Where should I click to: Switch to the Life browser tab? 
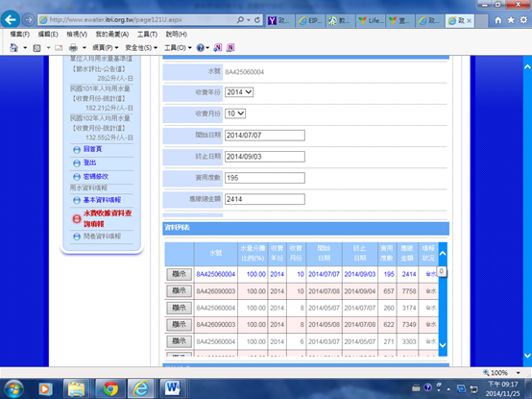click(371, 21)
